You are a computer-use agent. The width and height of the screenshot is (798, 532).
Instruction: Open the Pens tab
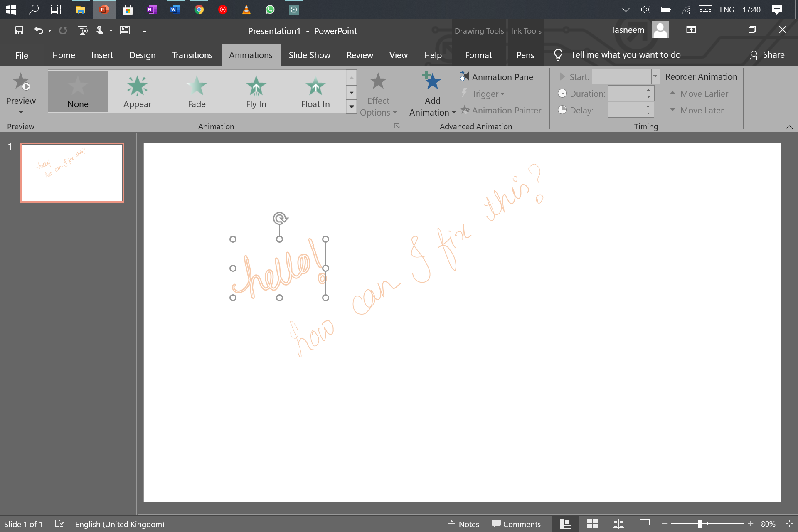525,55
